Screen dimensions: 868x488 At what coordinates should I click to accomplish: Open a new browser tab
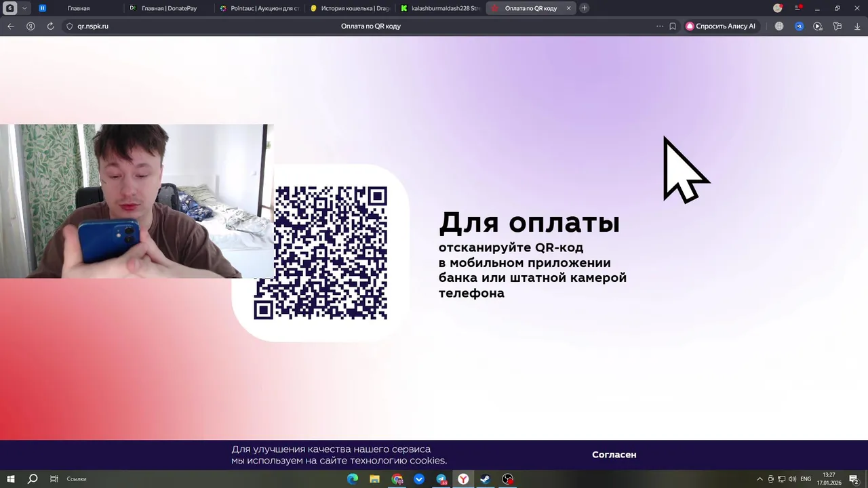point(584,8)
